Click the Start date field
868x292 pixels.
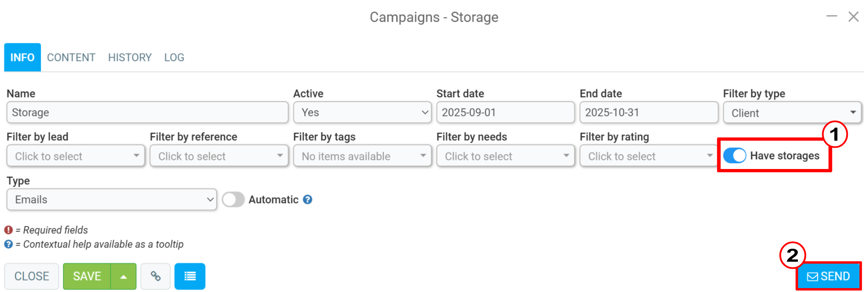point(505,113)
